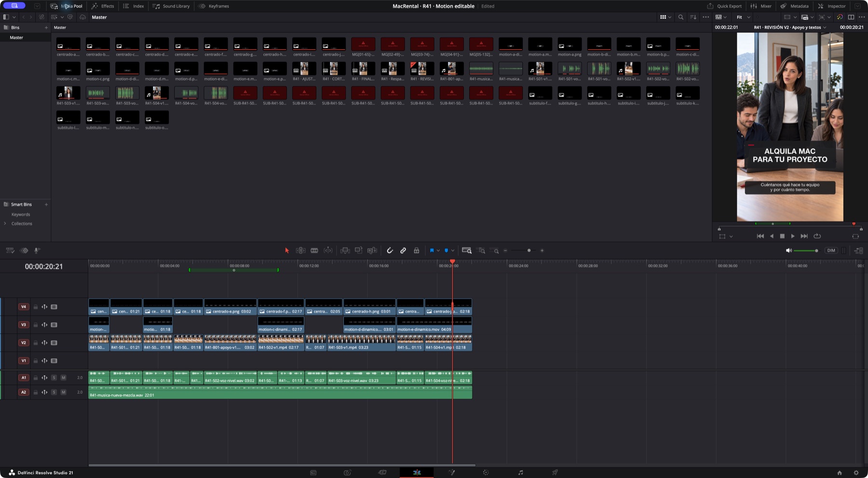Click the DIM audio button

[x=831, y=251]
